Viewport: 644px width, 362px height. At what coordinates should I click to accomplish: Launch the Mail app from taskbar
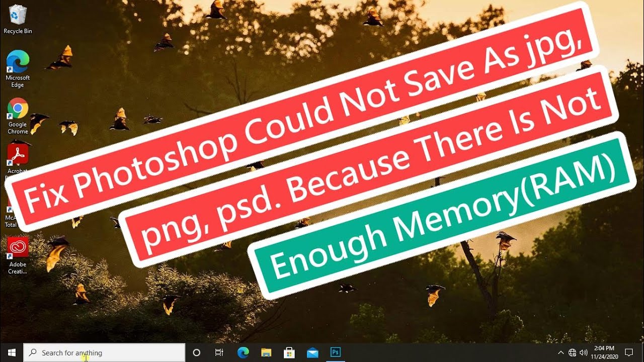(312, 352)
